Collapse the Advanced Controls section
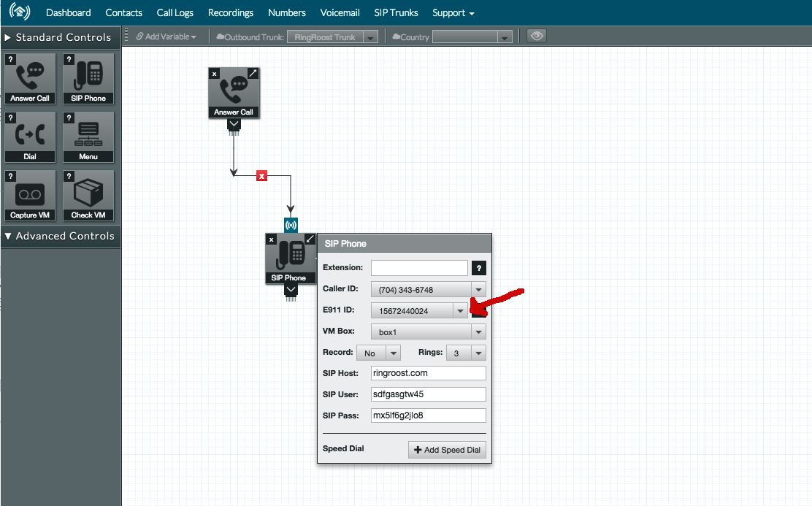812x506 pixels. click(58, 236)
